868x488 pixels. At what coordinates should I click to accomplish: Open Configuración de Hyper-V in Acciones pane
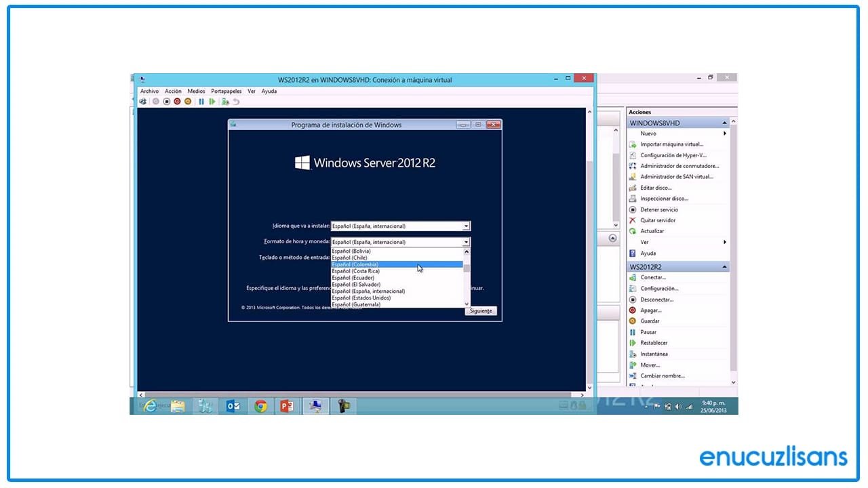[x=673, y=155]
